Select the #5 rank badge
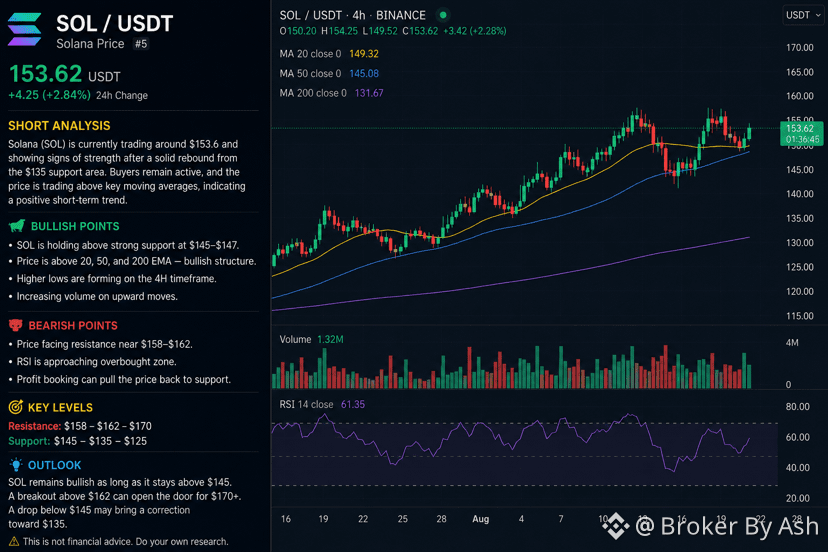 click(x=141, y=44)
